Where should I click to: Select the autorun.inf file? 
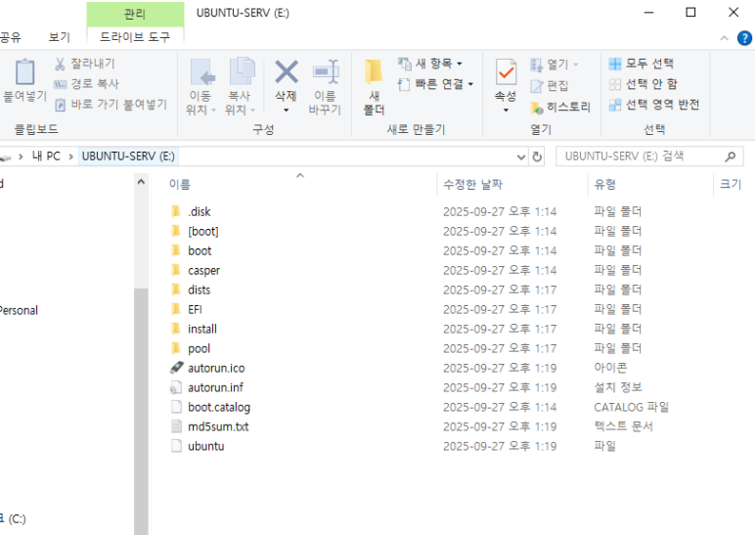tap(215, 387)
